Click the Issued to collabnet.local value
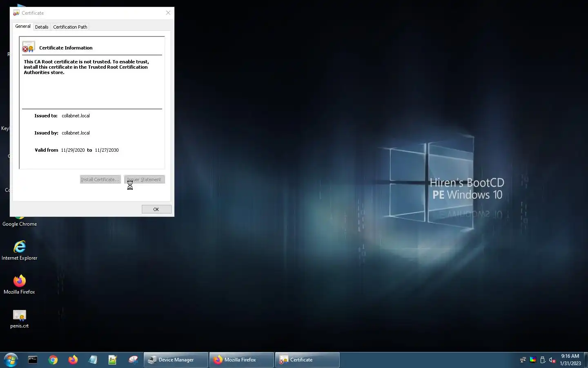Screen dimensions: 588x368 (76, 116)
